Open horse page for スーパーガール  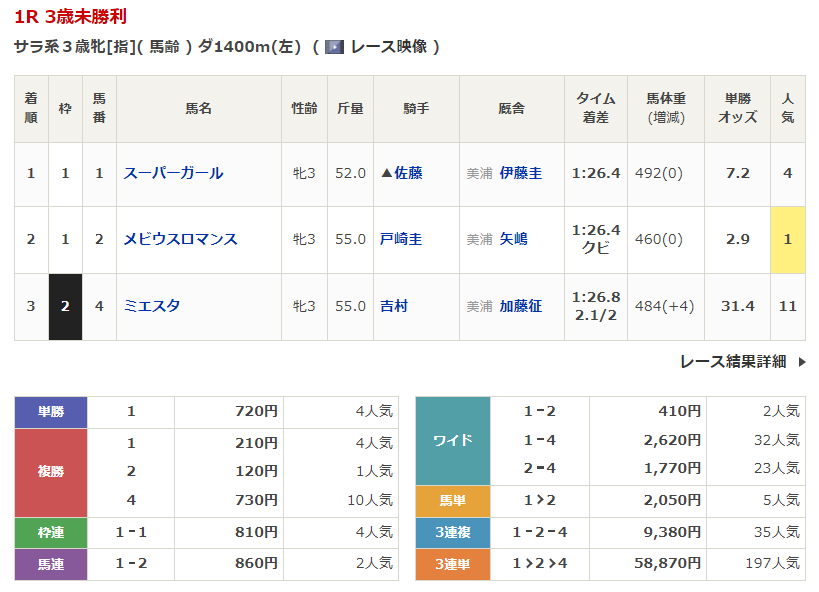pos(173,173)
